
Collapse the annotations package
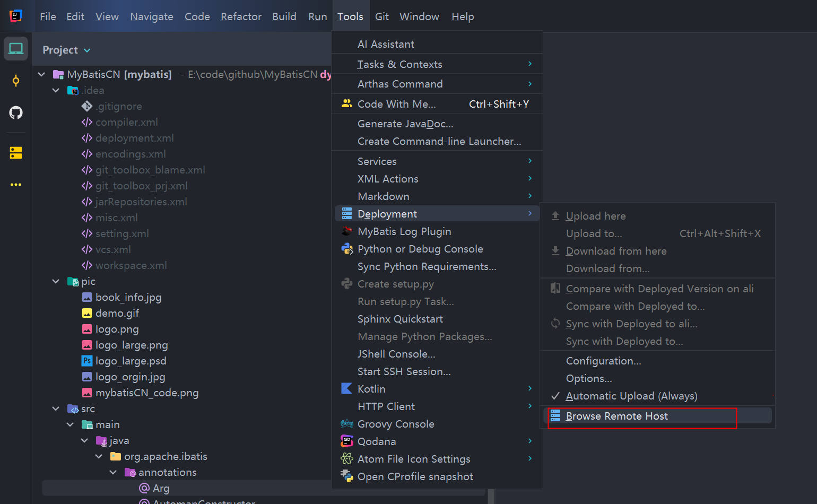[x=114, y=472]
